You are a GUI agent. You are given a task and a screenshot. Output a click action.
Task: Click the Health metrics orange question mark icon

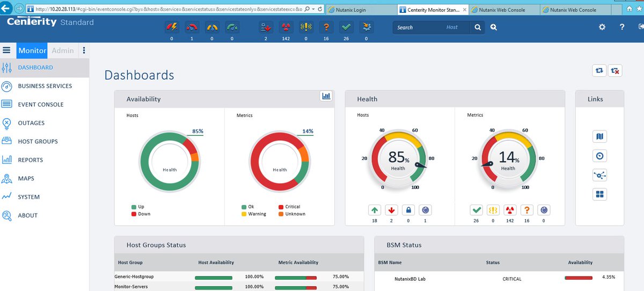526,210
